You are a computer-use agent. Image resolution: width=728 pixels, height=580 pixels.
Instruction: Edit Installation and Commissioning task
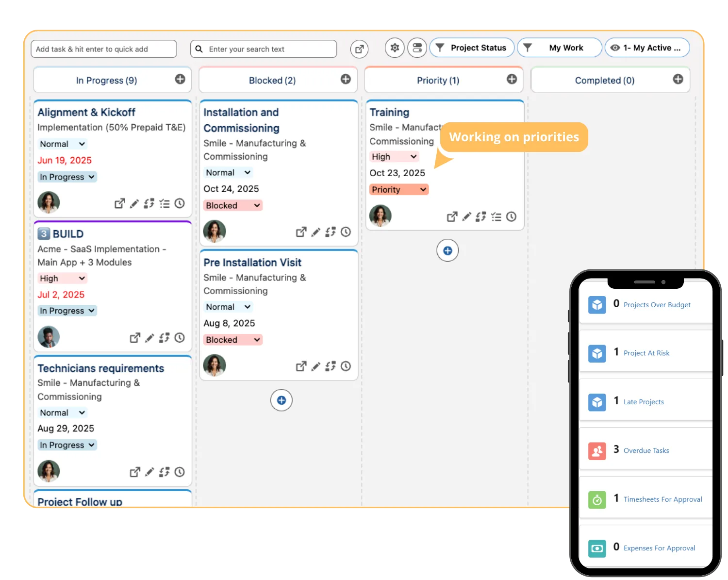click(315, 232)
